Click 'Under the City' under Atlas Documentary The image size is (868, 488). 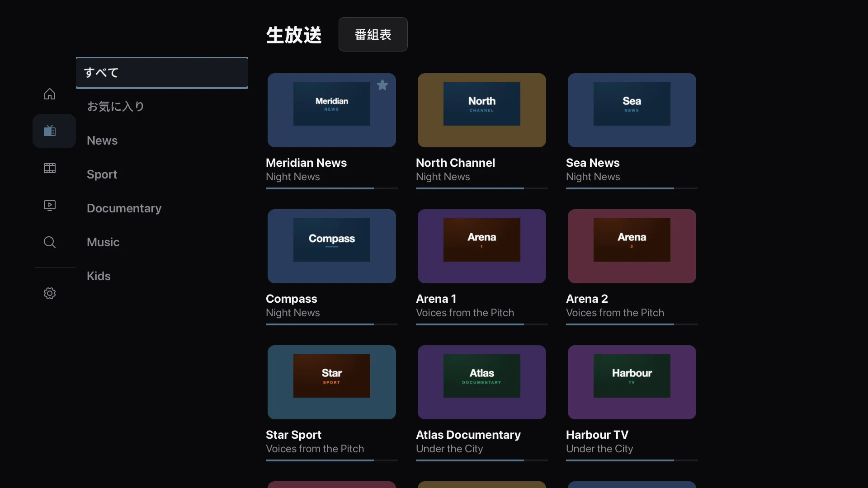(449, 449)
